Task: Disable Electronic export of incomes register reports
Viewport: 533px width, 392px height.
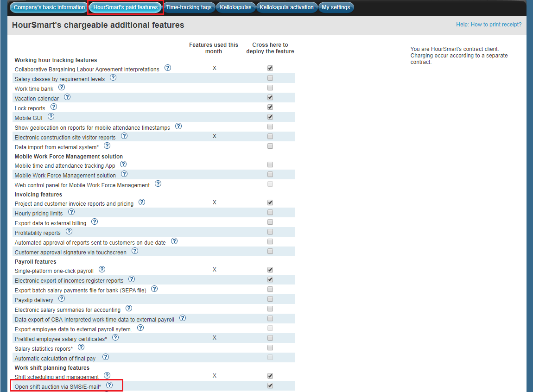Action: pos(270,279)
